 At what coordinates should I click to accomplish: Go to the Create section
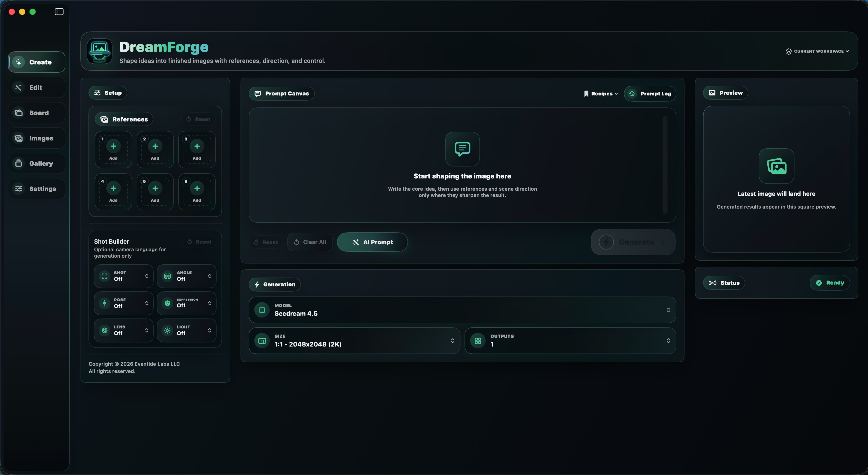(x=37, y=62)
